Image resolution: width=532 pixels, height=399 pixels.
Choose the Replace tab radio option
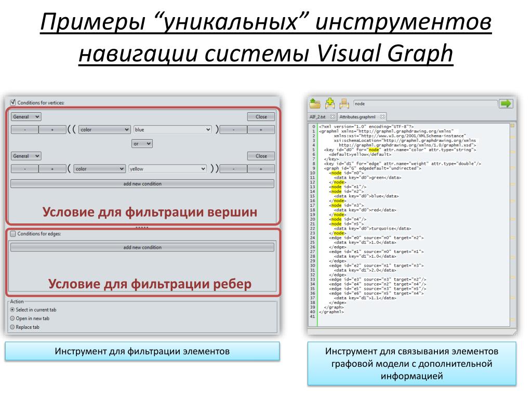[x=12, y=327]
